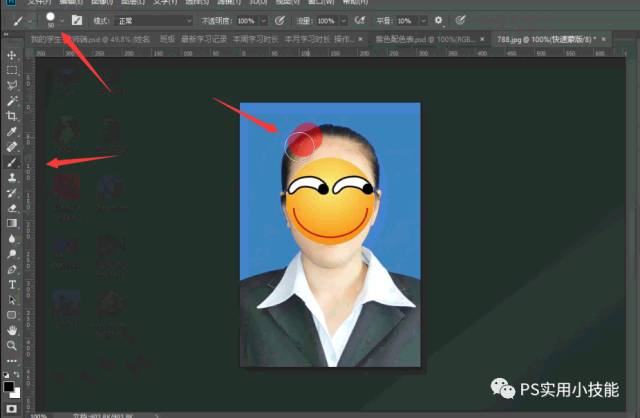Viewport: 640px width, 418px height.
Task: Select the Horizontal Type tool
Action: tap(12, 285)
